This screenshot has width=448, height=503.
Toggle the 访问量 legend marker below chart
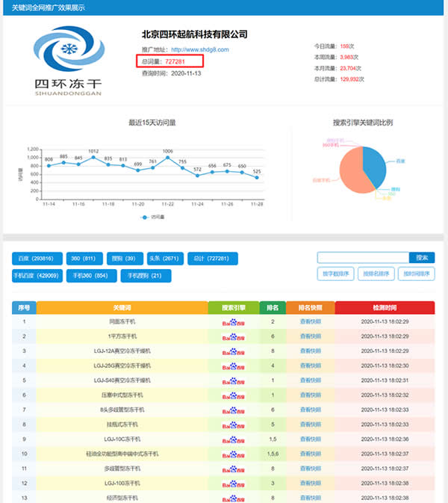tap(145, 217)
